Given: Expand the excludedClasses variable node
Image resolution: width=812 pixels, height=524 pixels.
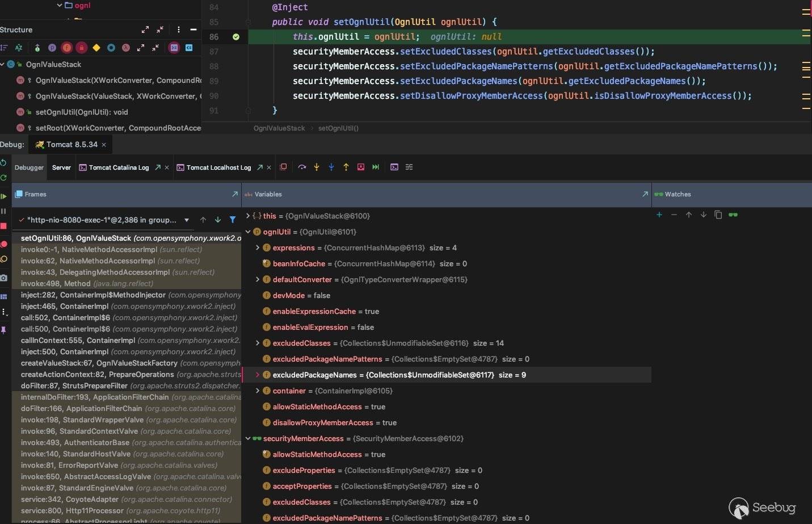Looking at the screenshot, I should pyautogui.click(x=258, y=343).
